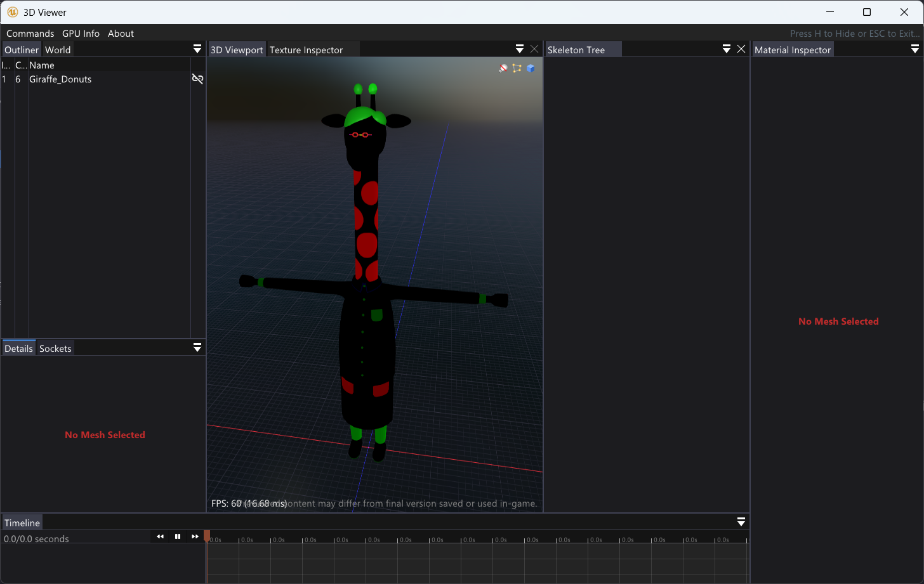Switch to the Outliner tab
The image size is (924, 584).
pyautogui.click(x=22, y=49)
